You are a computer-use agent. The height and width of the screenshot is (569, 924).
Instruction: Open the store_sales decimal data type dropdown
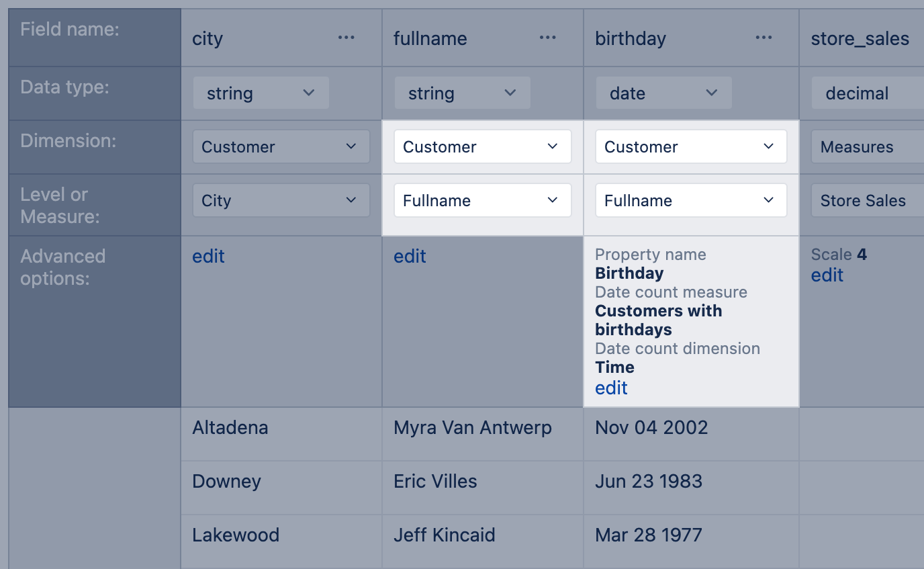coord(868,93)
